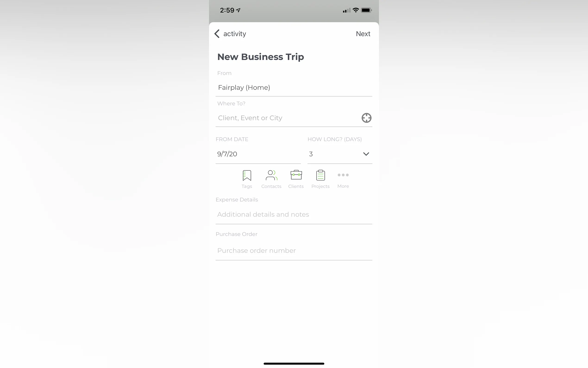The width and height of the screenshot is (588, 368).
Task: Tap the back chevron arrow
Action: tap(217, 34)
